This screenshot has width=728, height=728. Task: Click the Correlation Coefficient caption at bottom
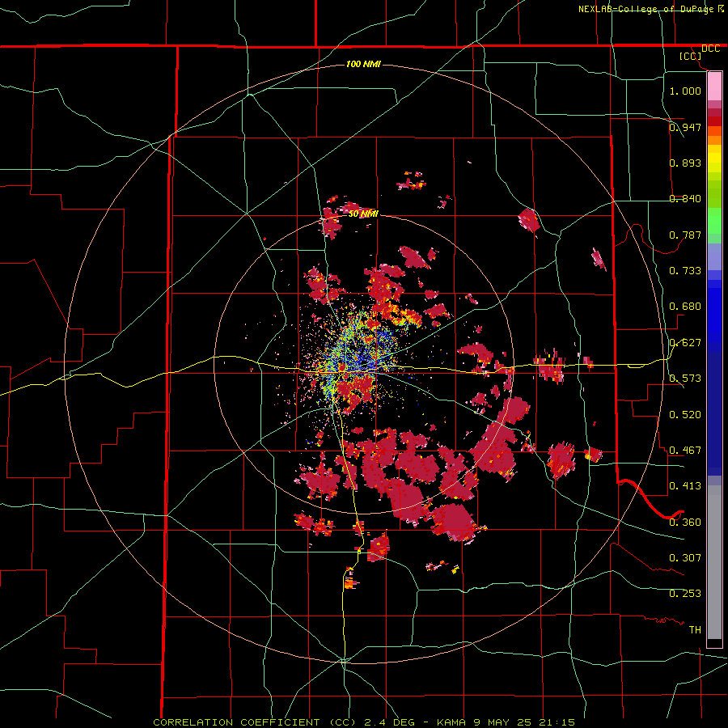364,722
